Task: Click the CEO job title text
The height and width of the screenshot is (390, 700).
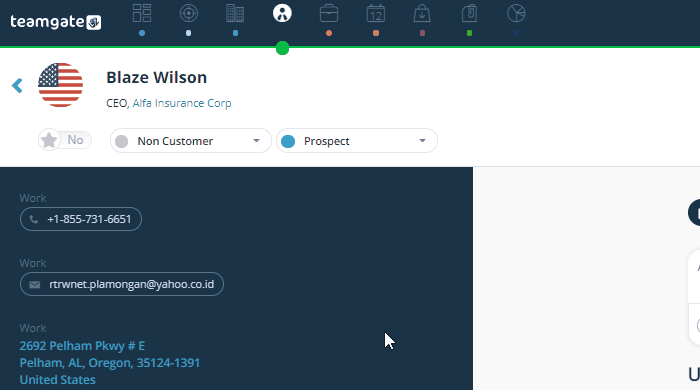Action: [117, 103]
